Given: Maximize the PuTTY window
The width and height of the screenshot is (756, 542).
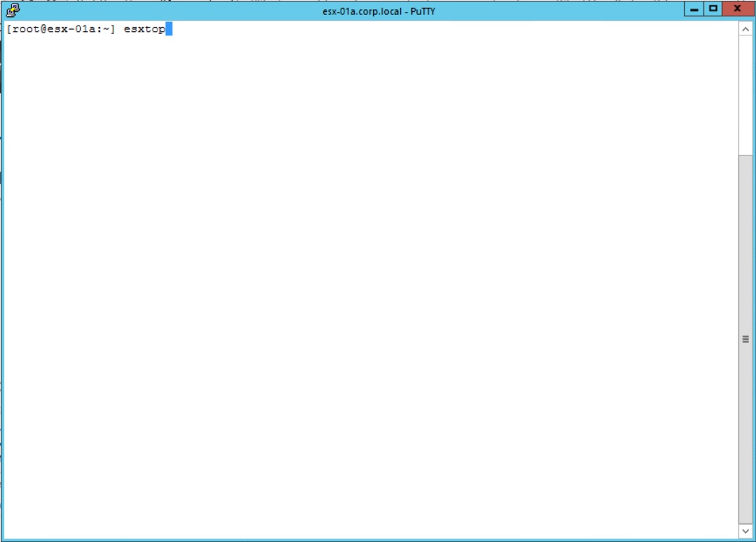Looking at the screenshot, I should point(713,9).
